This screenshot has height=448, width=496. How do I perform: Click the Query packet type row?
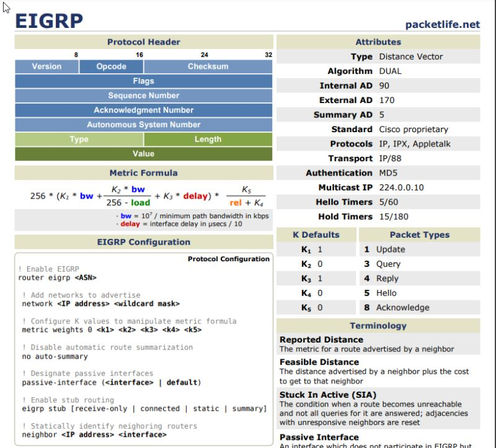pos(420,264)
